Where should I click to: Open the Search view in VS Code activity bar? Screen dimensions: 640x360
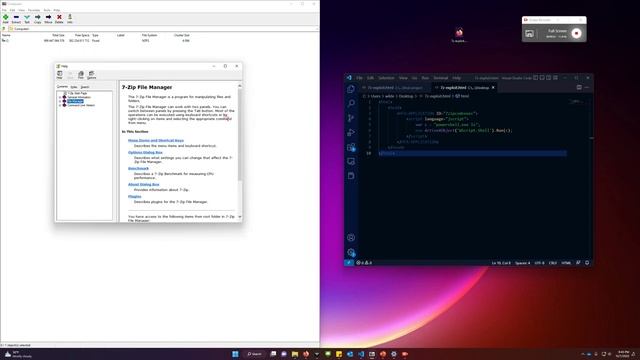pos(351,103)
